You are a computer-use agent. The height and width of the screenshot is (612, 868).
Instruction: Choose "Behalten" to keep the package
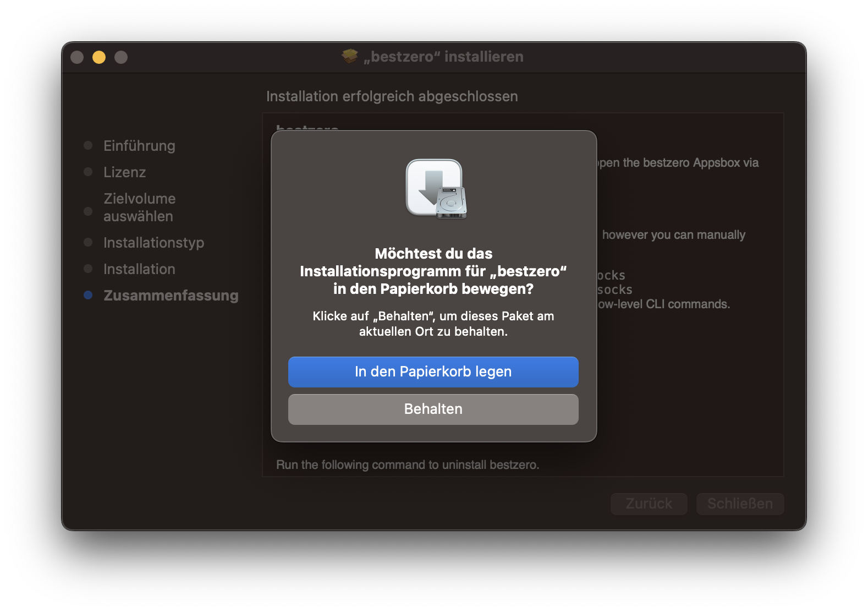click(x=433, y=409)
